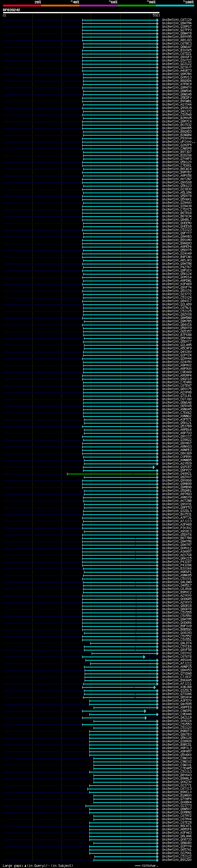Image resolution: width=197 pixels, height=868 pixels.
Task: Select the UniRef100_A4UR73 label
Action: pos(176,71)
